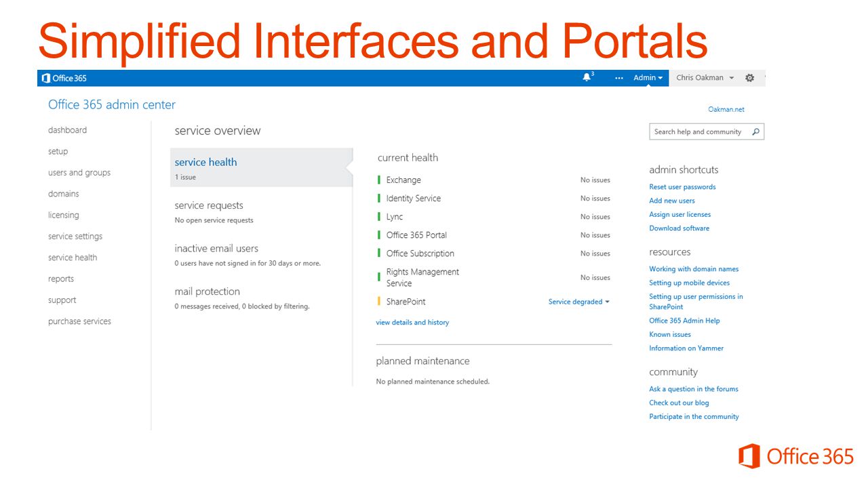Click the Office 365 Portal row label

pyautogui.click(x=416, y=235)
